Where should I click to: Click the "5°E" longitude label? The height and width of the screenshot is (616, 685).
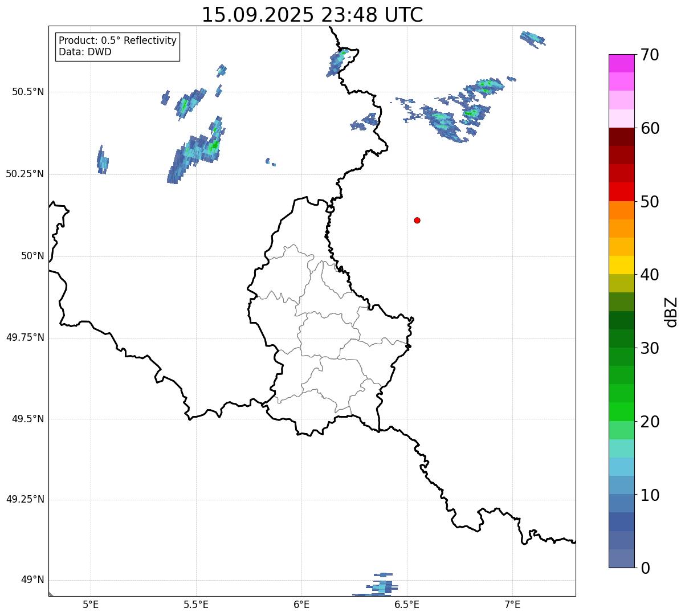(x=91, y=604)
